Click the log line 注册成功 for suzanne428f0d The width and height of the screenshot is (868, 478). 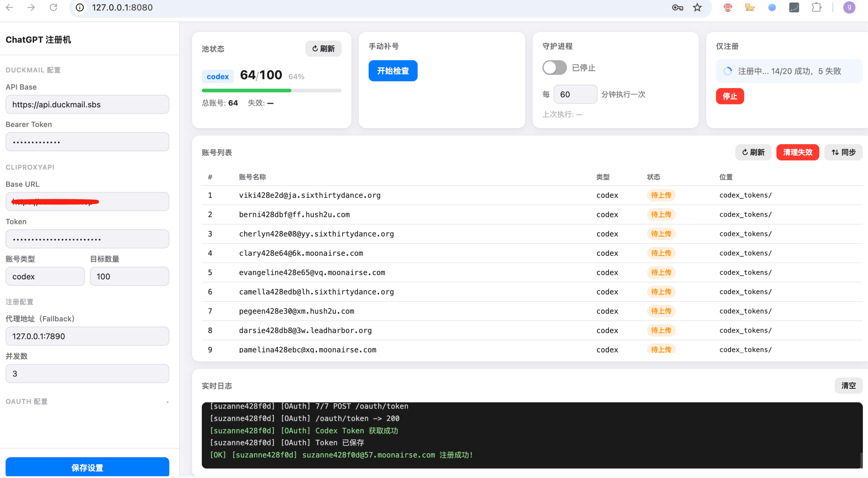341,455
